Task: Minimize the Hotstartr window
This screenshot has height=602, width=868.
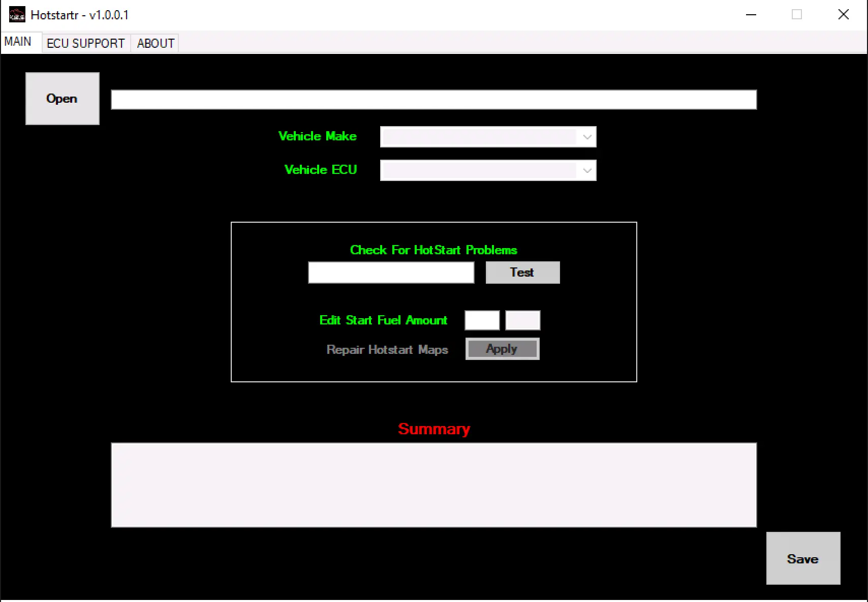Action: click(751, 15)
